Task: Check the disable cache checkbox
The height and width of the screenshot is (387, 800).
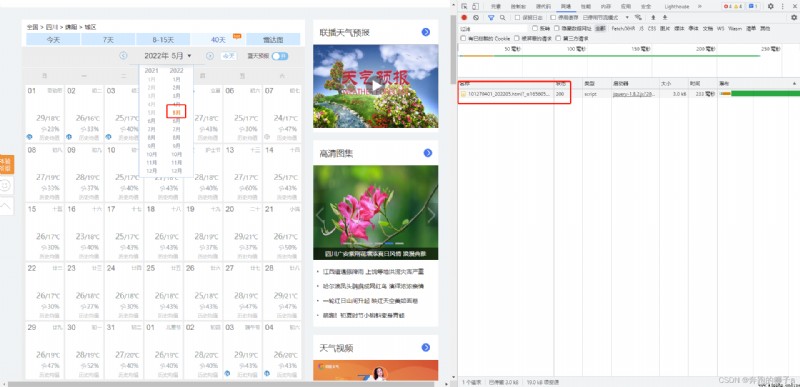Action: point(553,17)
